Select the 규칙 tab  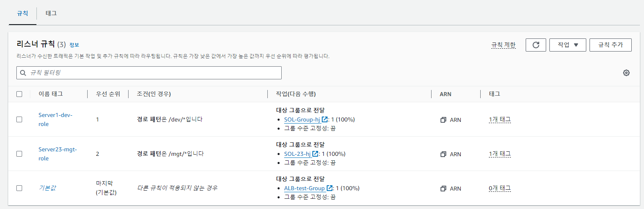[23, 13]
